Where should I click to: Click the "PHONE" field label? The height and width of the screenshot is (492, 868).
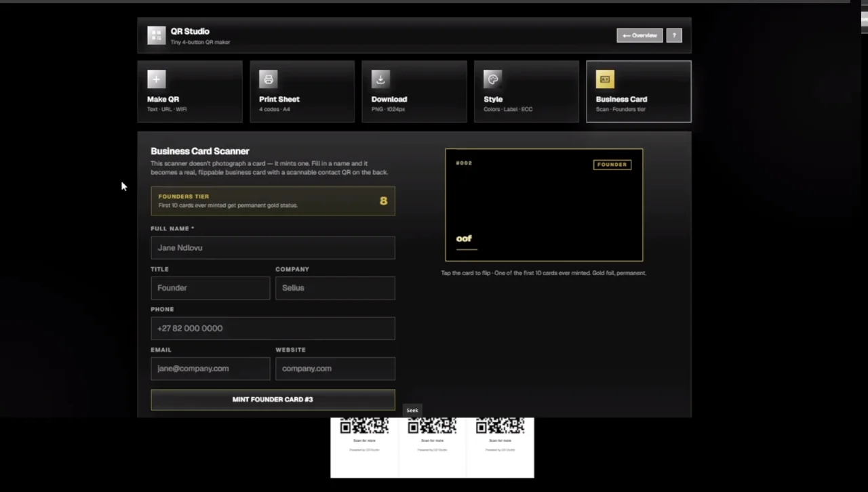pos(162,309)
